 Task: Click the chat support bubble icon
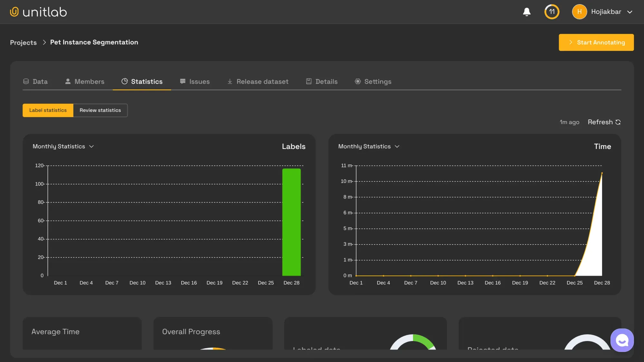tap(622, 340)
